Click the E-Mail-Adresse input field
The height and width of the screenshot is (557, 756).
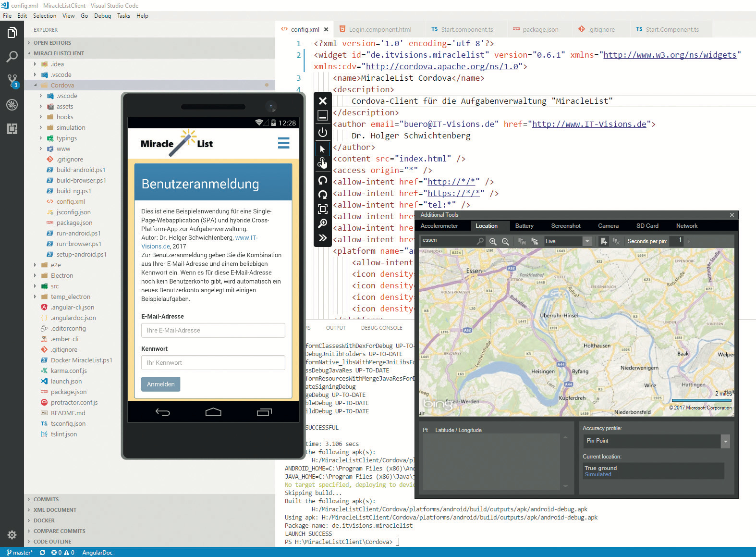tap(213, 330)
